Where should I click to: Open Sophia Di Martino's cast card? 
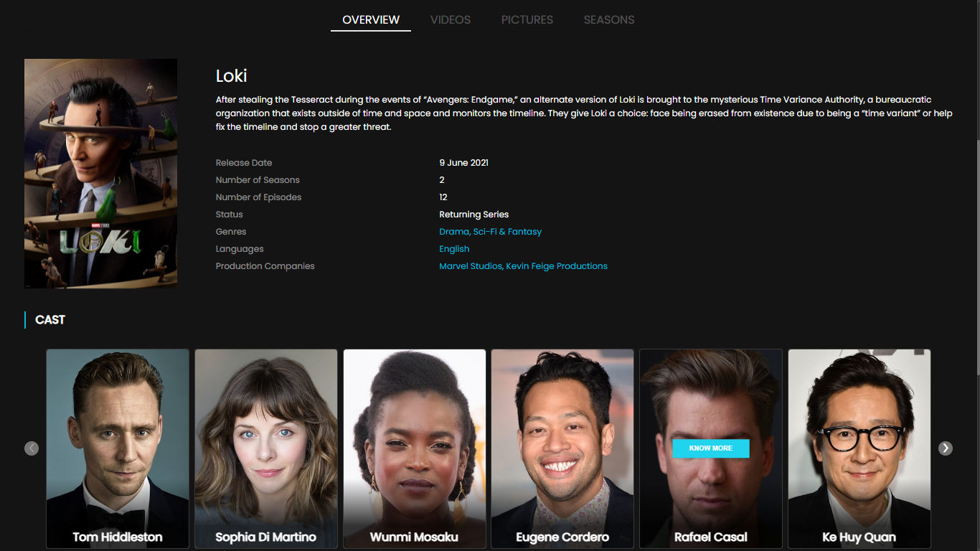tap(266, 449)
